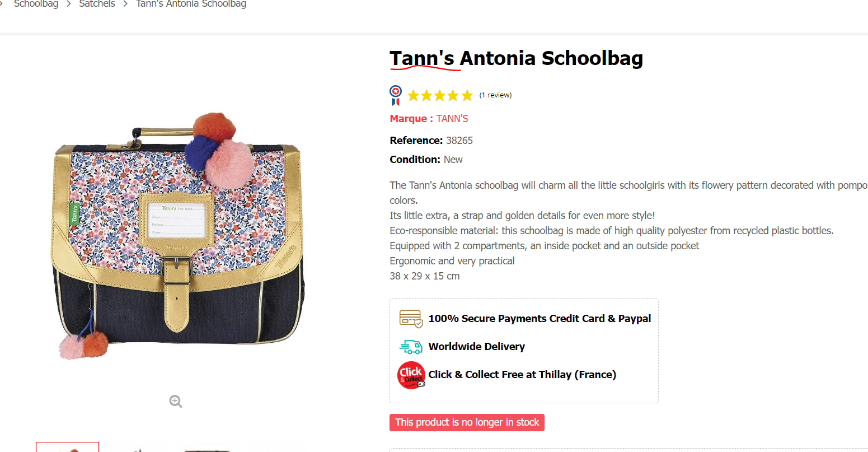Click the Worldwide Delivery text
This screenshot has height=452, width=868.
coord(476,347)
